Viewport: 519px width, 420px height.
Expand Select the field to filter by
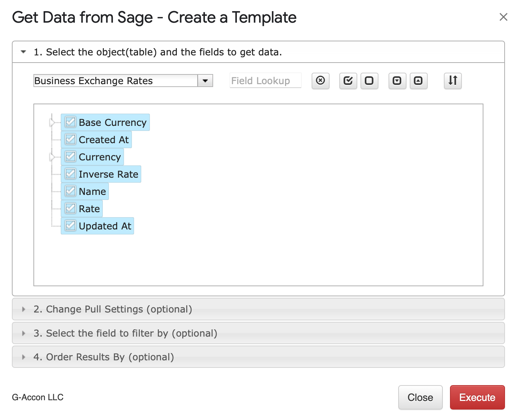[x=125, y=333]
